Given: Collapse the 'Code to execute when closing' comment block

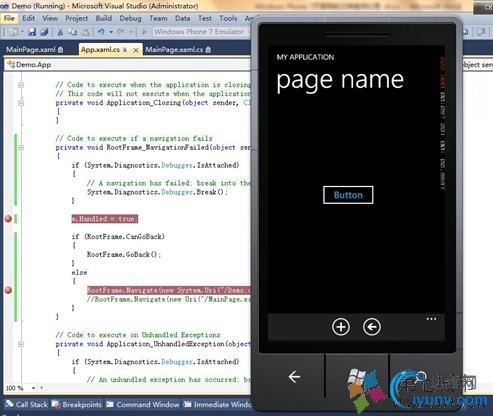Looking at the screenshot, I should pyautogui.click(x=21, y=85).
